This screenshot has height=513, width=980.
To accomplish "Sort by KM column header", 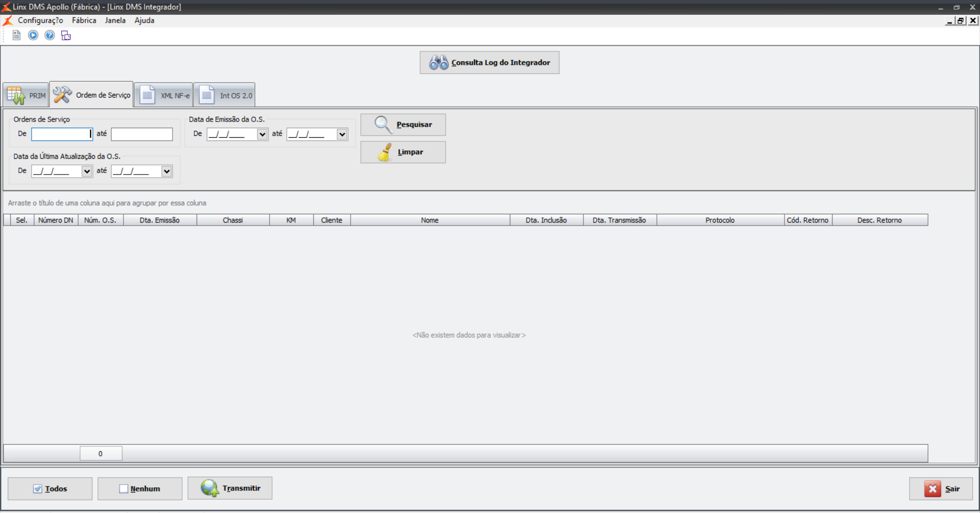I will coord(291,220).
